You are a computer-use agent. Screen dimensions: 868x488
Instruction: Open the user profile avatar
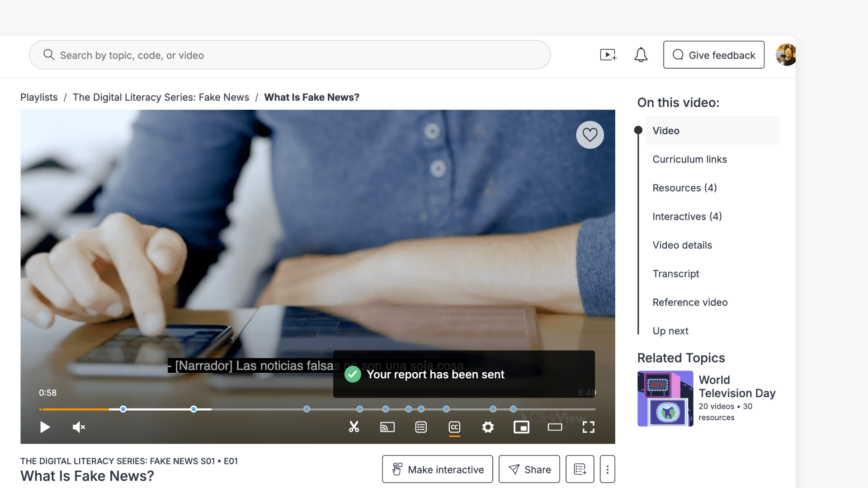786,55
